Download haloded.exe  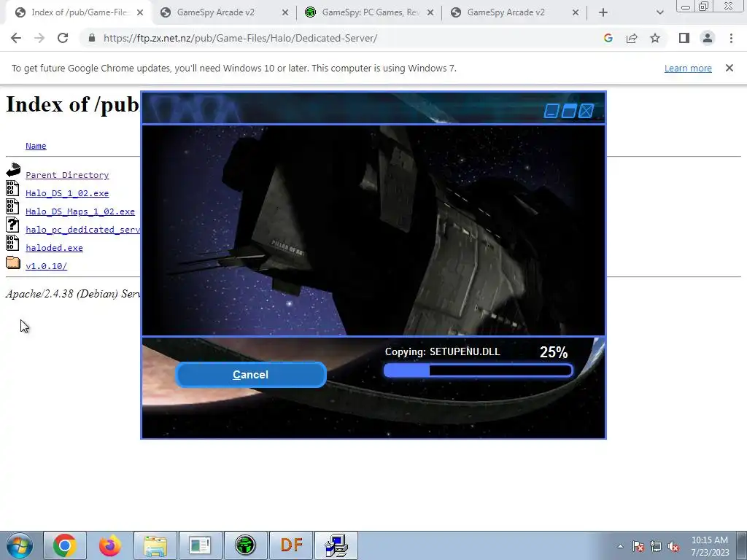pos(54,248)
